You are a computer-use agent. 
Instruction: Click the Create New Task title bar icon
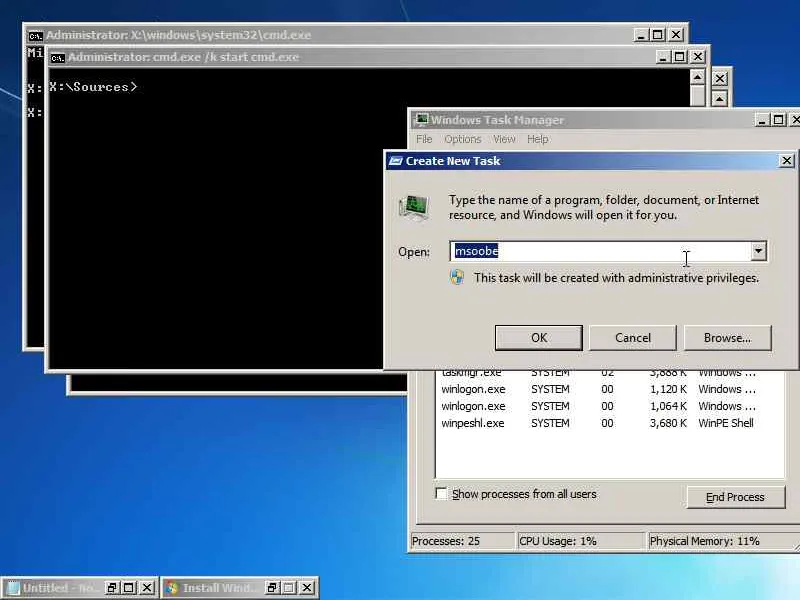(395, 161)
